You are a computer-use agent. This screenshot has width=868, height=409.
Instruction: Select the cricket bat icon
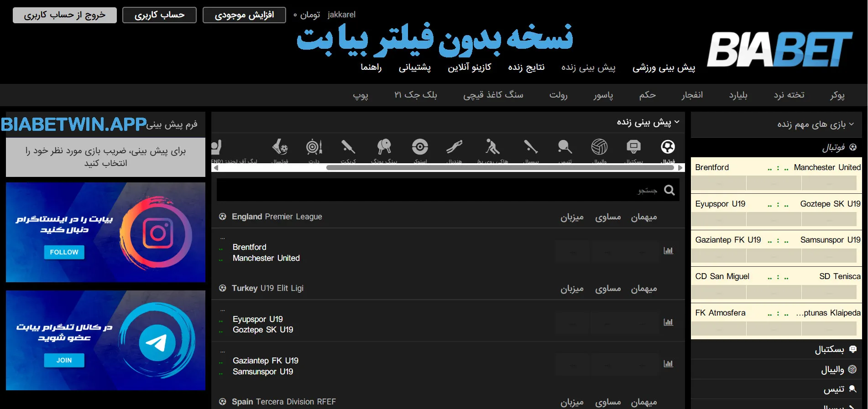[x=348, y=147]
